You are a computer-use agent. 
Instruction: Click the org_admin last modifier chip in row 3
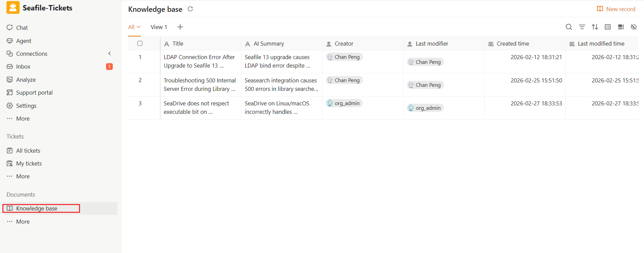click(425, 108)
